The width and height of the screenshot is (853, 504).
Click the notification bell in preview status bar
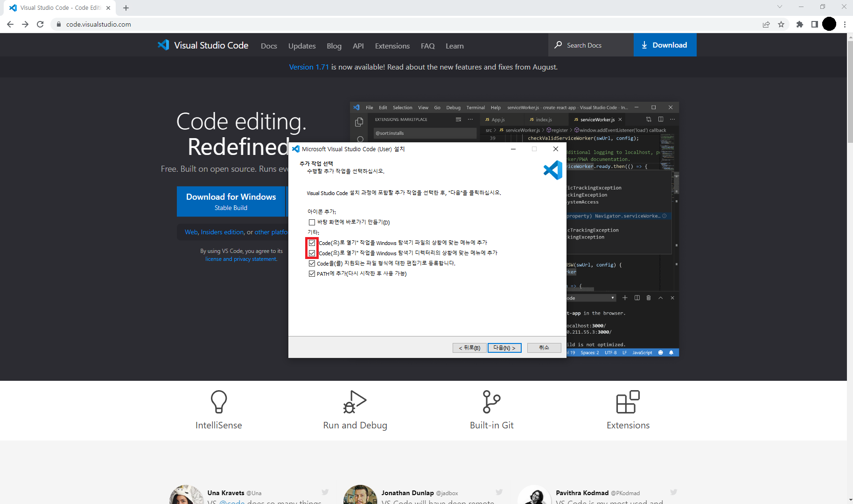pos(671,353)
